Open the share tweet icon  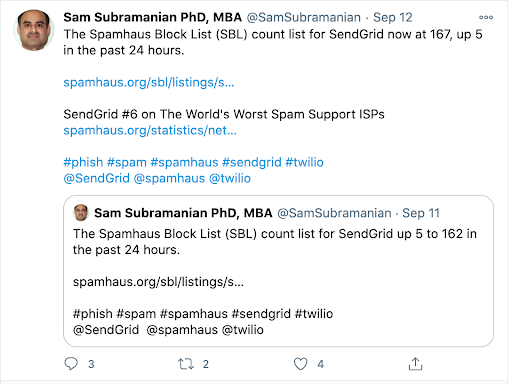(x=415, y=364)
